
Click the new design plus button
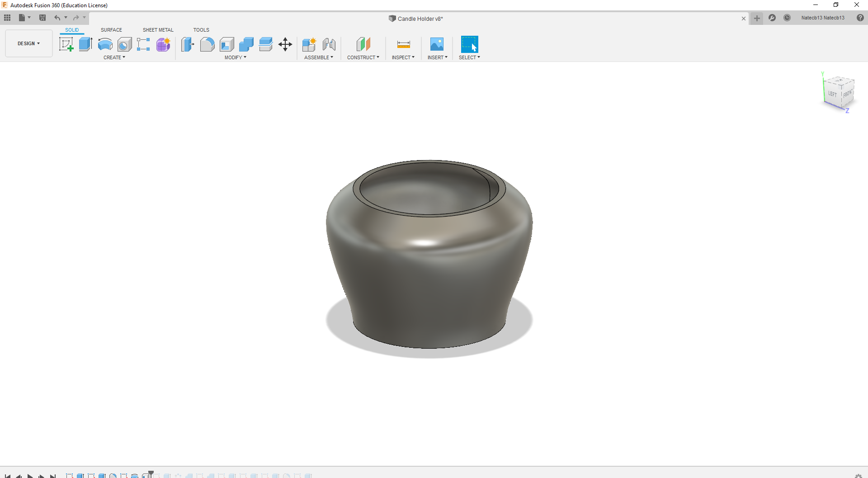757,19
